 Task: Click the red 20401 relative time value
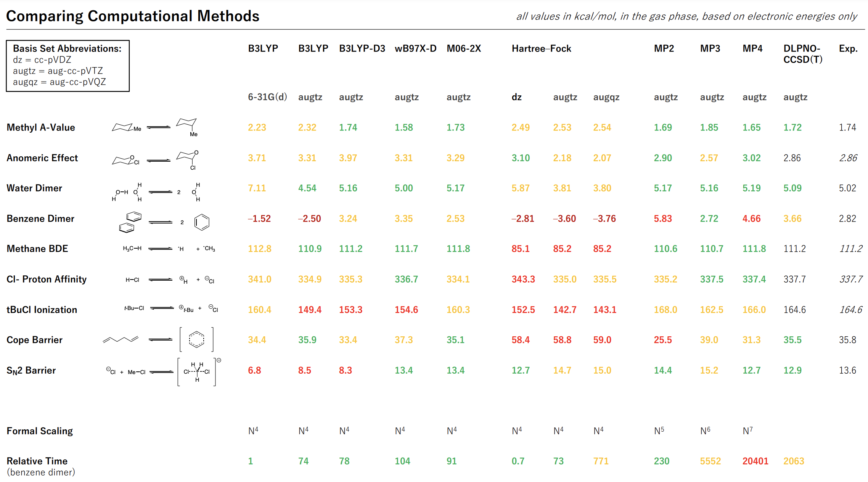tap(755, 461)
